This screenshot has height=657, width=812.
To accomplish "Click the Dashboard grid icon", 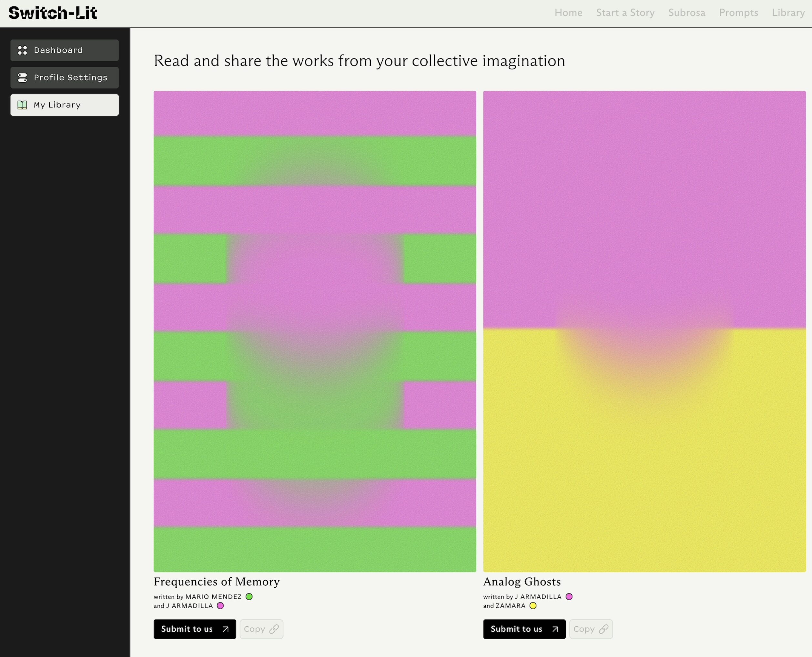I will (22, 50).
